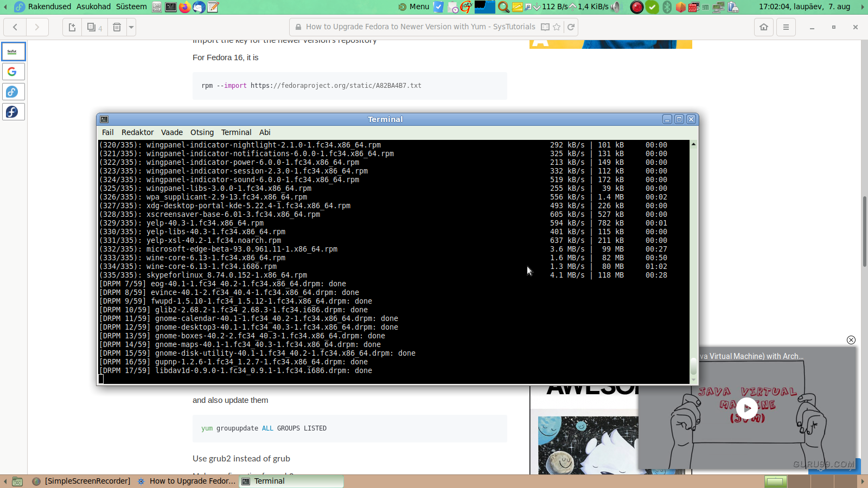
Task: Click the terminal scrollbar up arrow
Action: (x=693, y=144)
